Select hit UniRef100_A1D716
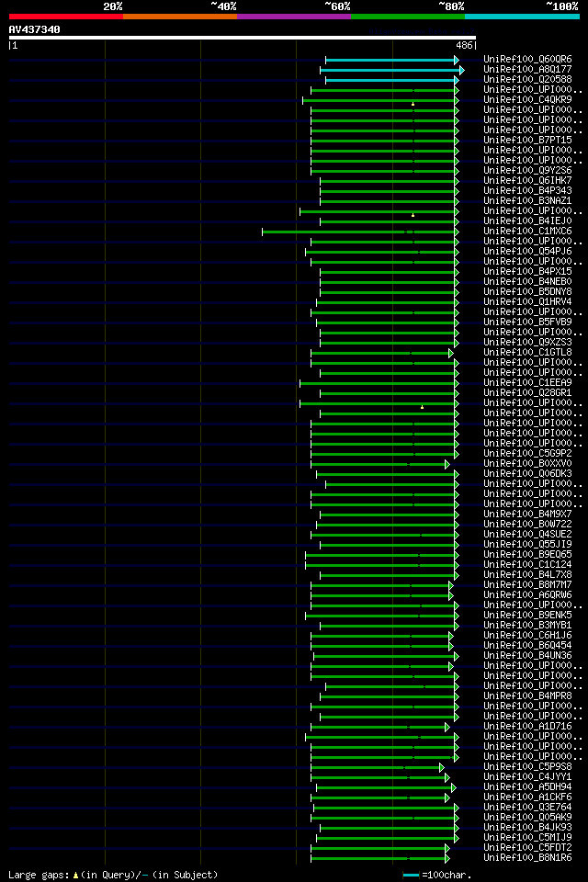 pyautogui.click(x=527, y=727)
